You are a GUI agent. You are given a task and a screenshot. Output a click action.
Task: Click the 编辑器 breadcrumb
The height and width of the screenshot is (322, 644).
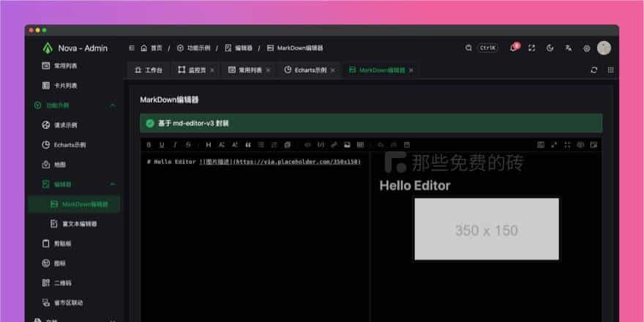[x=239, y=48]
